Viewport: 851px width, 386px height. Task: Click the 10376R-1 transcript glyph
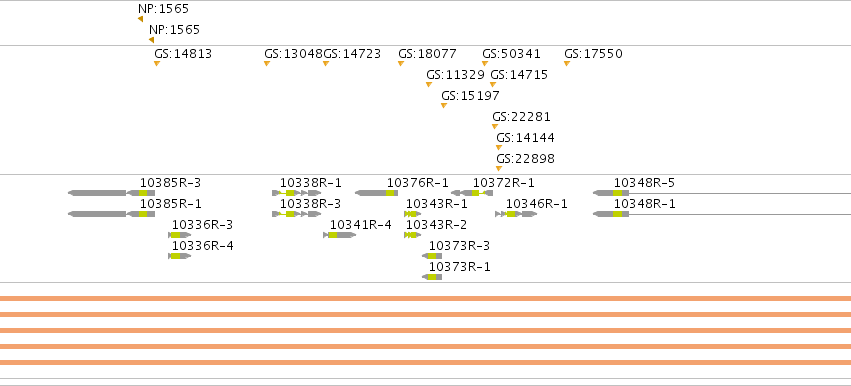pos(376,193)
